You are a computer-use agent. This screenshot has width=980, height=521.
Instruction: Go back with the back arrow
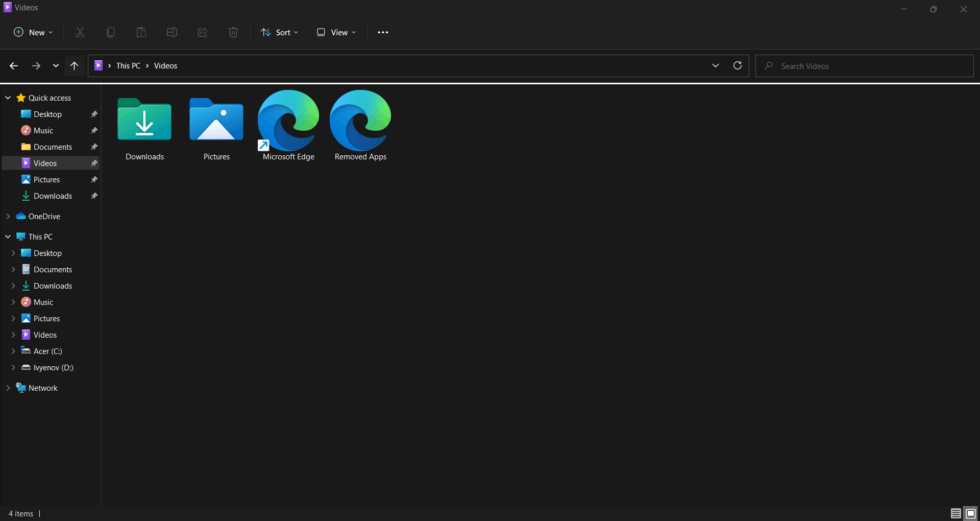14,66
